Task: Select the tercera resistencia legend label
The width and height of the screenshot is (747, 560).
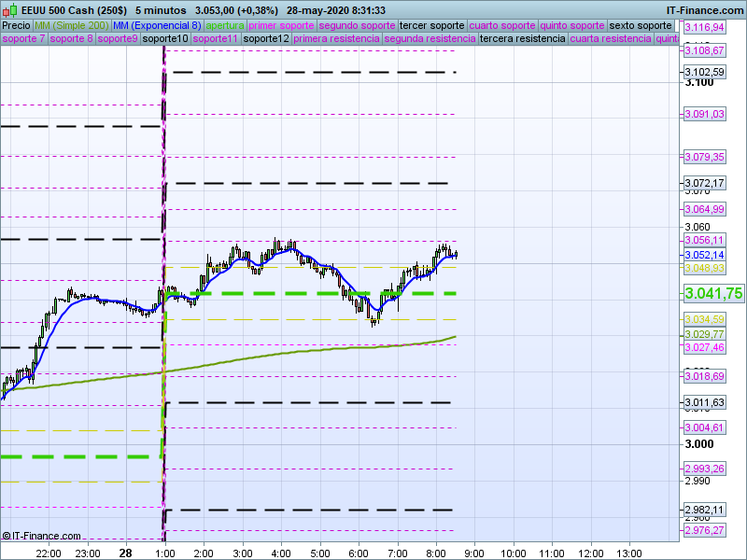Action: click(522, 39)
